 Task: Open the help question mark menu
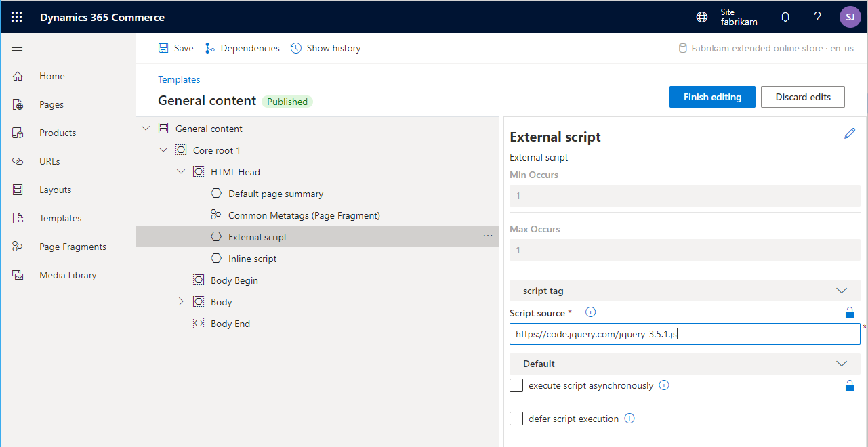pyautogui.click(x=817, y=16)
